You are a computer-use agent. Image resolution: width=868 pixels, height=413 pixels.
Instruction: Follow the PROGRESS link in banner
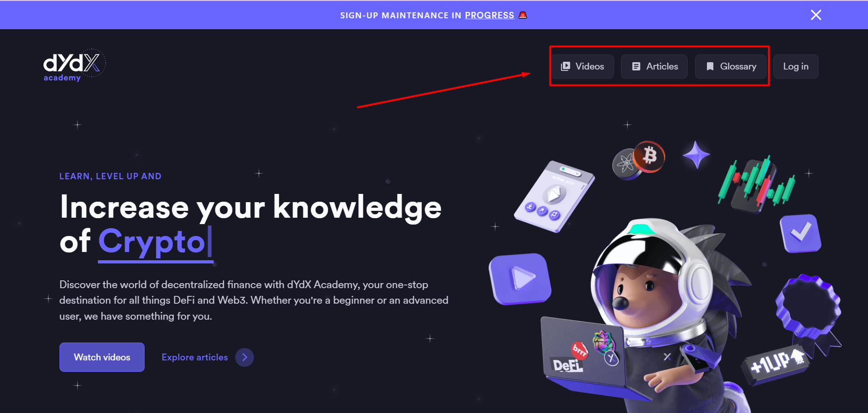(490, 16)
